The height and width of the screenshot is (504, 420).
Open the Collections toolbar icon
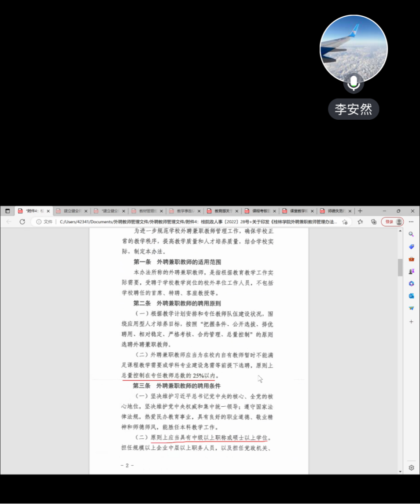pyautogui.click(x=373, y=222)
